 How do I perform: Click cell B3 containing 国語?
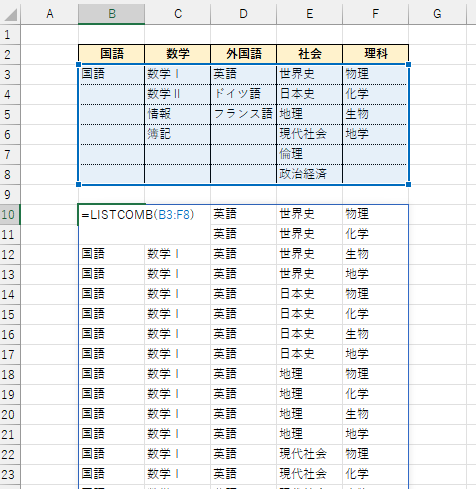point(112,74)
